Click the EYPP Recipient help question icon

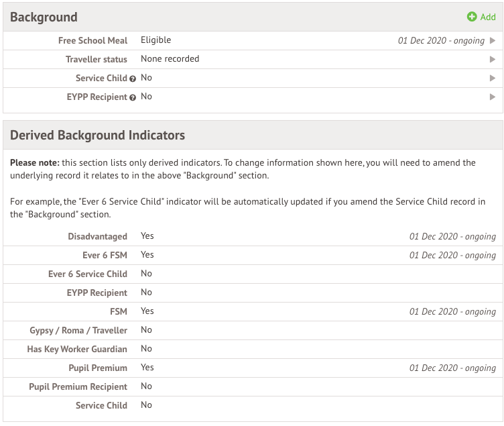pyautogui.click(x=133, y=97)
